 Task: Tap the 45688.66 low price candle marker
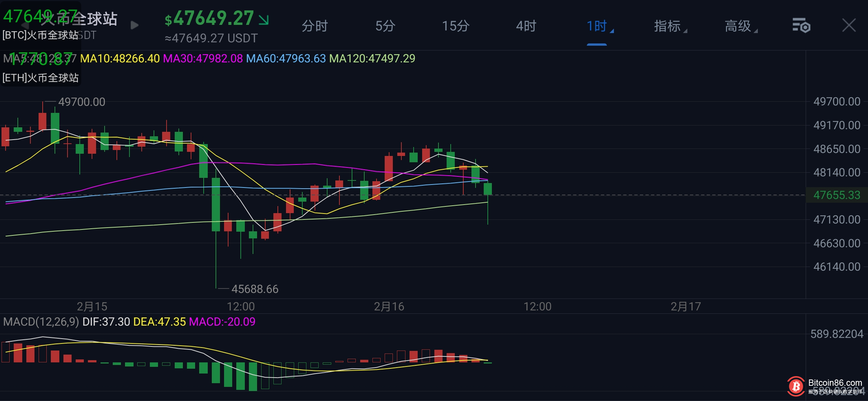[254, 289]
